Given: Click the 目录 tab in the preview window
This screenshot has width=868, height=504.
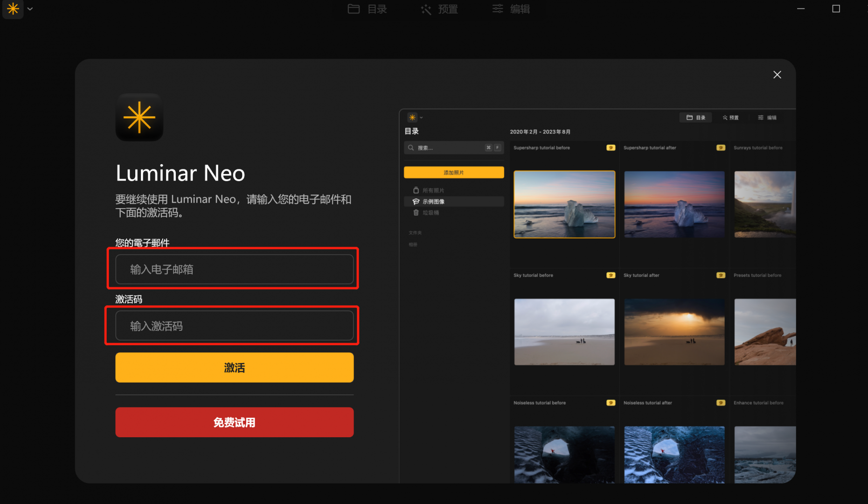Looking at the screenshot, I should pyautogui.click(x=695, y=118).
